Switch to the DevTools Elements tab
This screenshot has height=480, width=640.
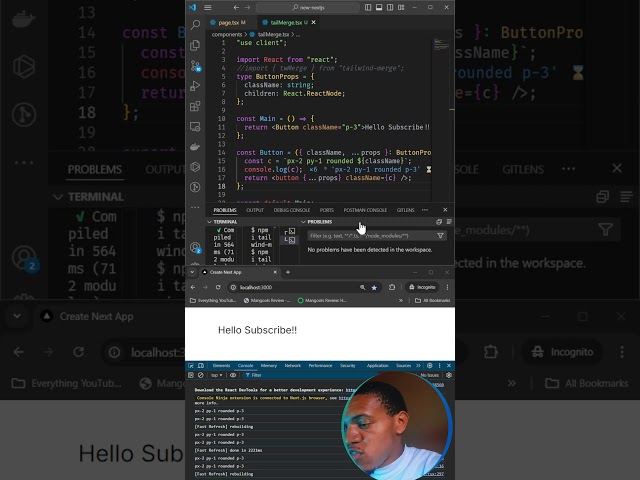coord(222,366)
